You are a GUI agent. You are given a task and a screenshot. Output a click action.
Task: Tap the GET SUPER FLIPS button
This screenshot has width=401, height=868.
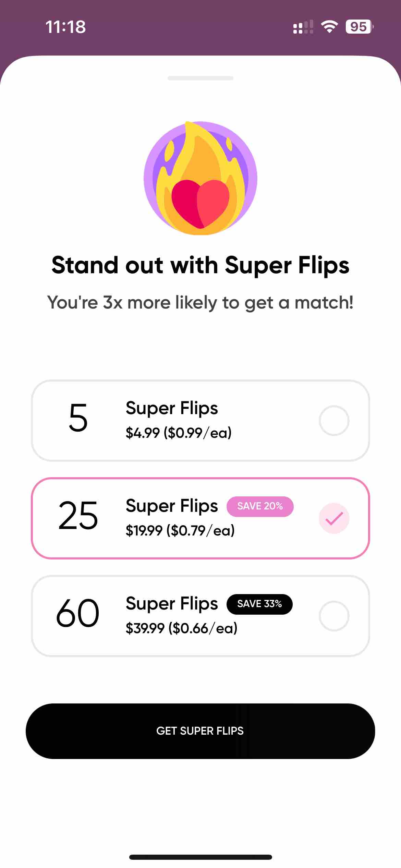200,731
